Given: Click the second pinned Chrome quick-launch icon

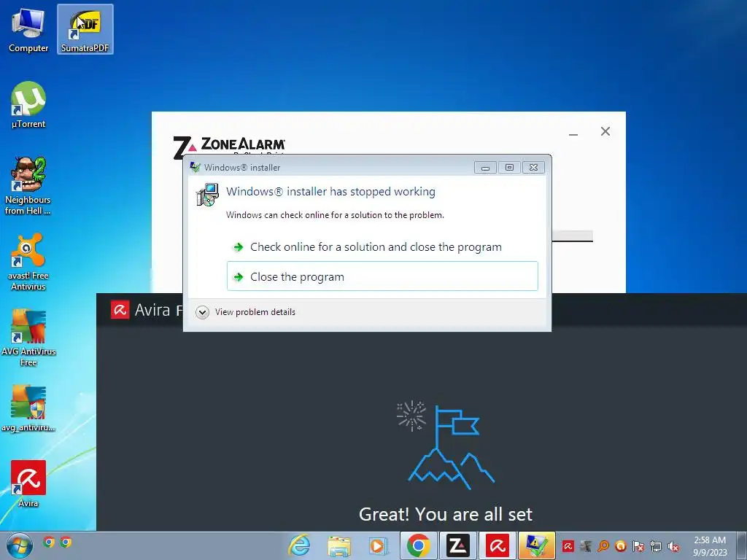Looking at the screenshot, I should (66, 542).
